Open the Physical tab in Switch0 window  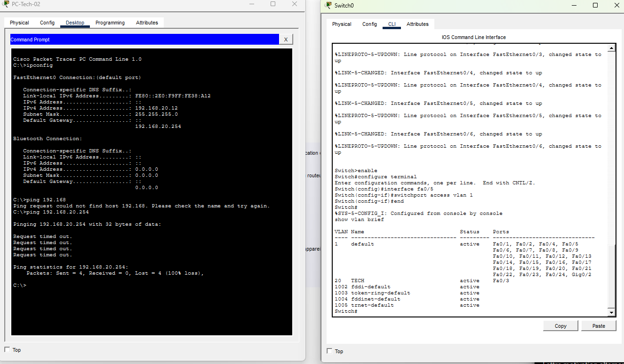[342, 24]
